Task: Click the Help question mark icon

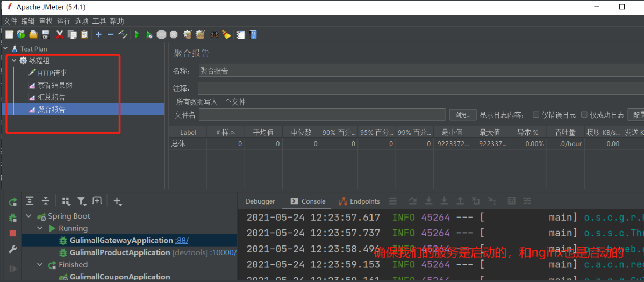Action: (x=253, y=35)
